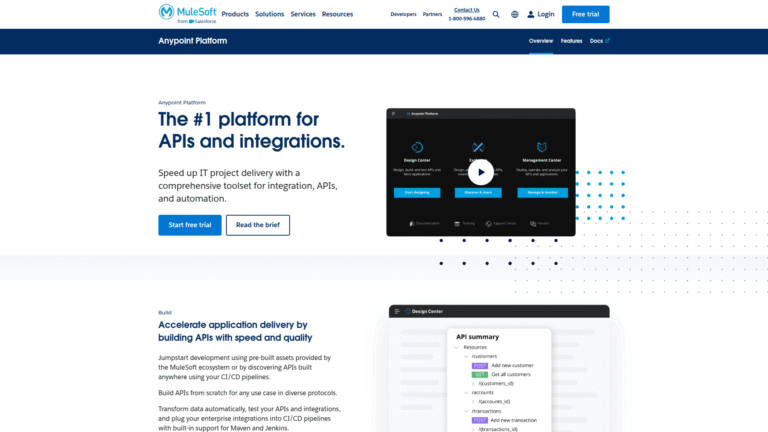Click the Design Center icon in video
Screen dimensions: 768x432
pos(417,147)
